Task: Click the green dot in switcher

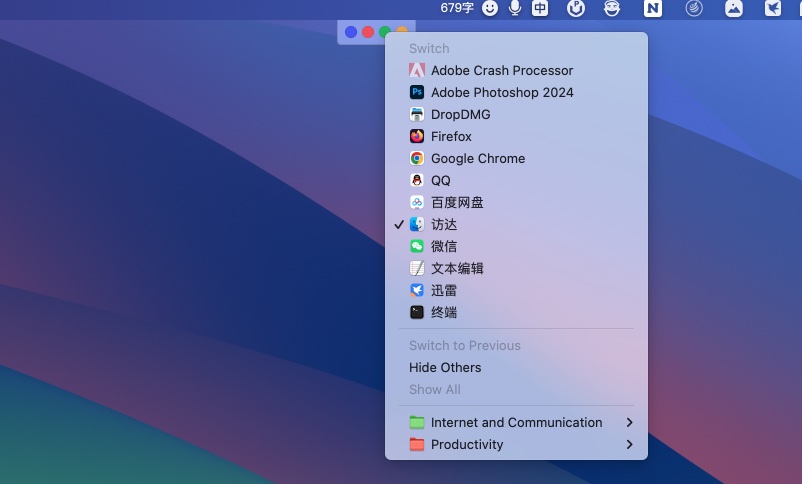Action: [x=383, y=32]
